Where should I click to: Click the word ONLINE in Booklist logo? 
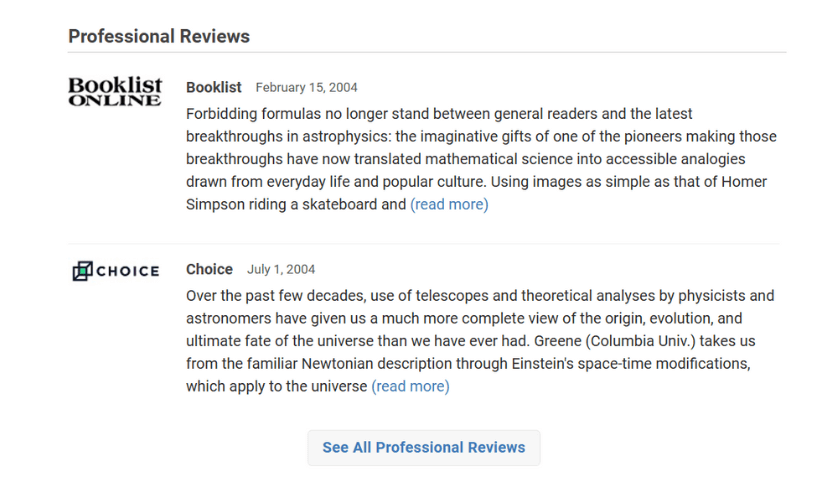click(x=114, y=100)
